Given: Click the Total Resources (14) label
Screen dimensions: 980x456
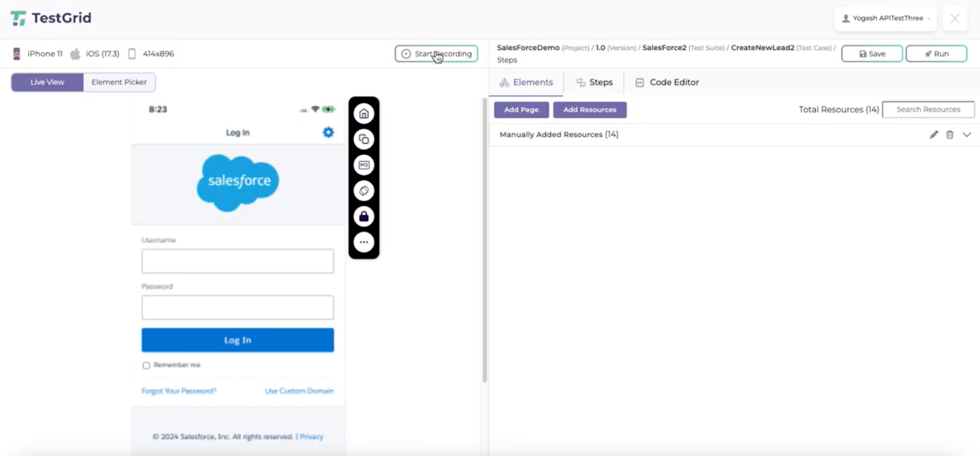Looking at the screenshot, I should point(839,110).
